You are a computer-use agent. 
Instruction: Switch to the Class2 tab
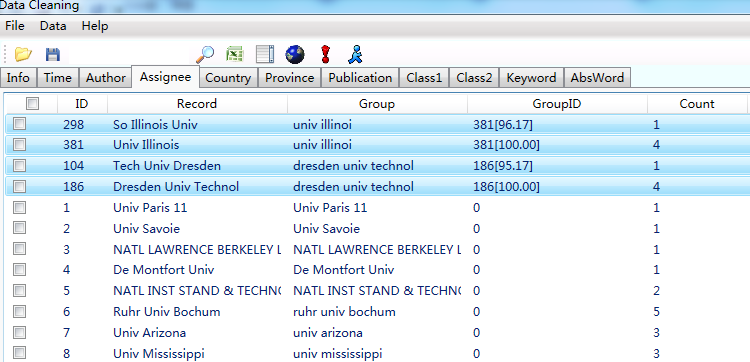click(474, 77)
